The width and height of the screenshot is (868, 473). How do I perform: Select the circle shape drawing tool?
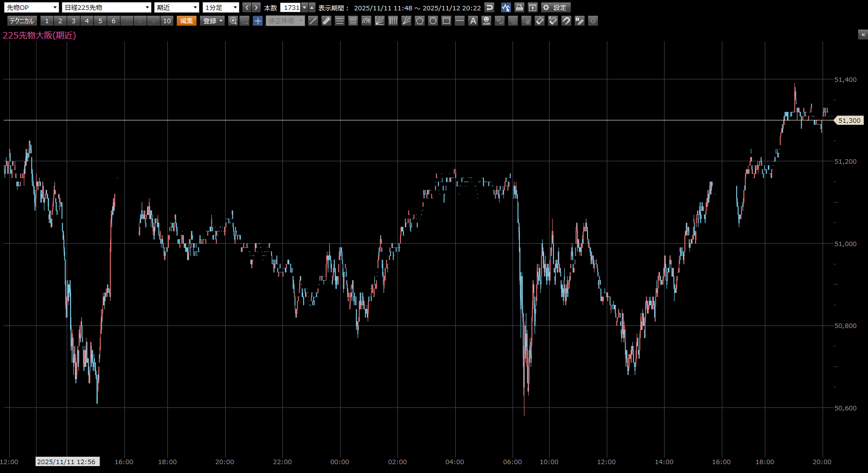[x=433, y=21]
